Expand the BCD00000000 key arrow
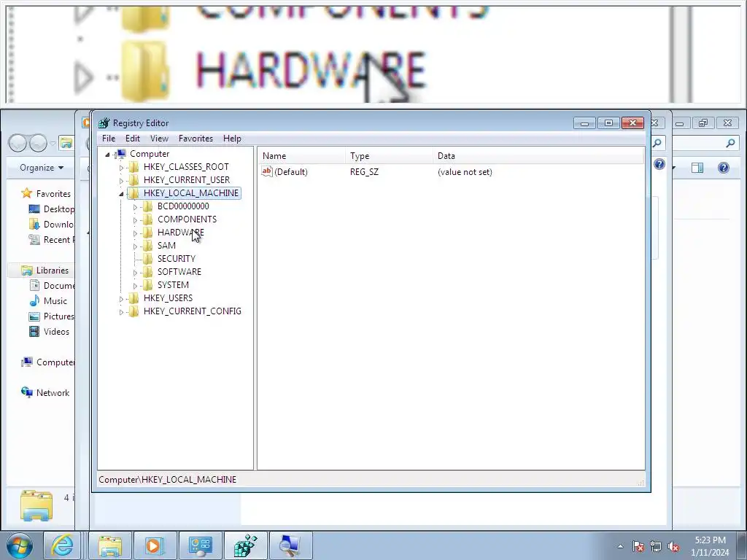 click(135, 206)
